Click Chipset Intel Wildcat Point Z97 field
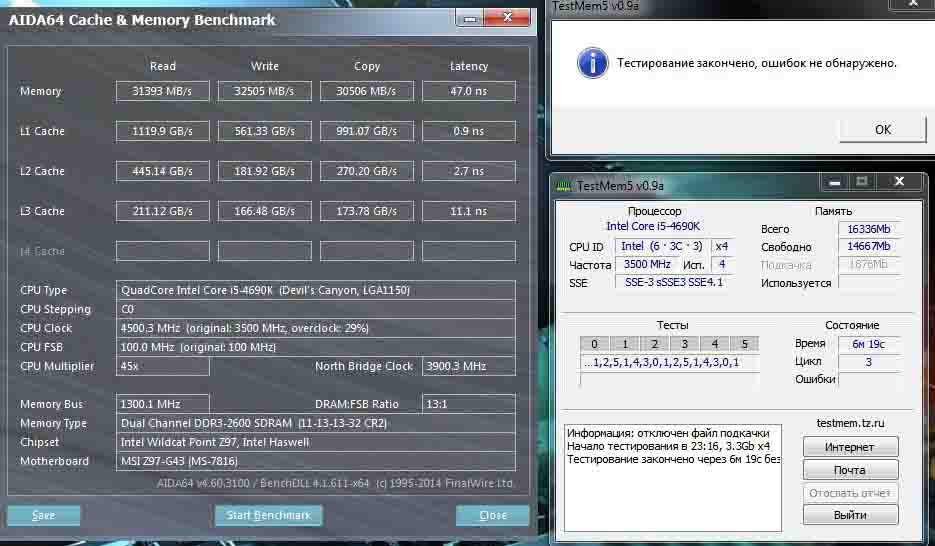The image size is (935, 546). click(x=315, y=442)
